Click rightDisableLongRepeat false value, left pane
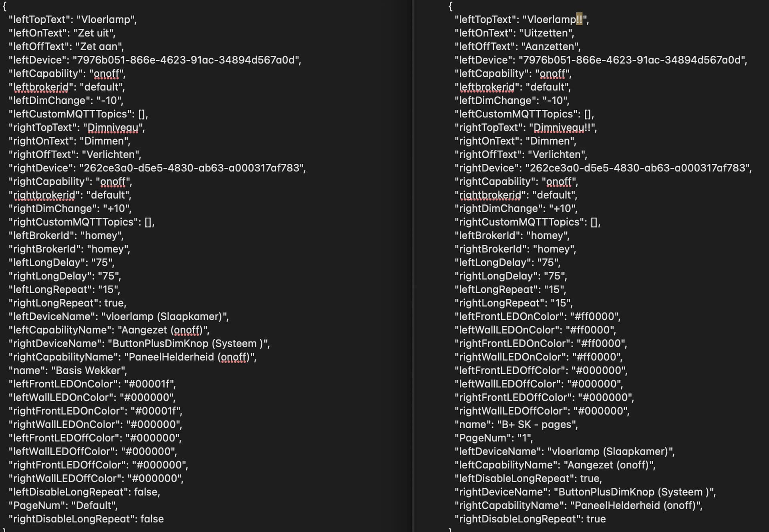 [152, 519]
